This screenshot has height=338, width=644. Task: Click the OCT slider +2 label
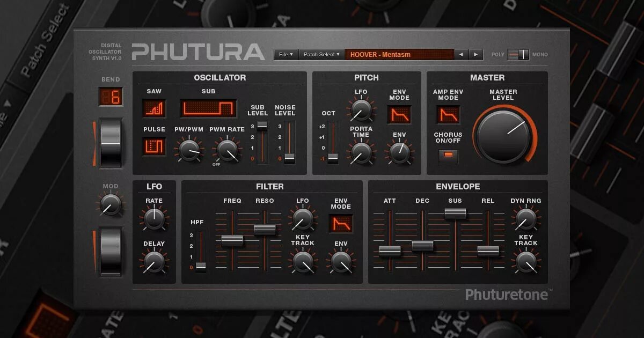click(x=322, y=127)
